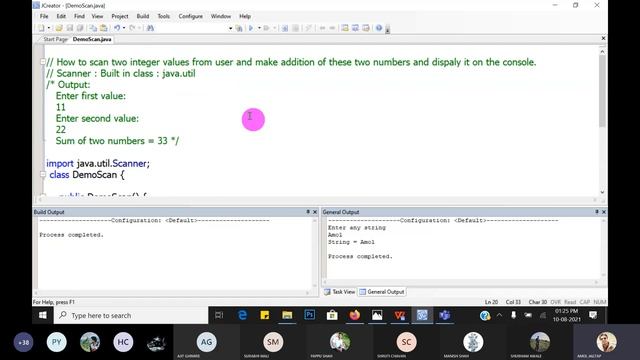Viewport: 640px width, 360px height.
Task: Click the OVR indicator in status bar
Action: pos(556,302)
